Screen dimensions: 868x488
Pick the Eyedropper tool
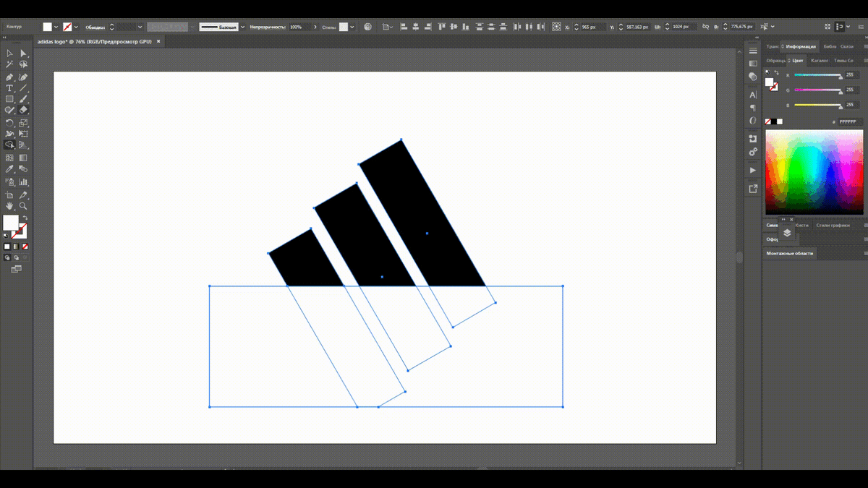tap(9, 169)
